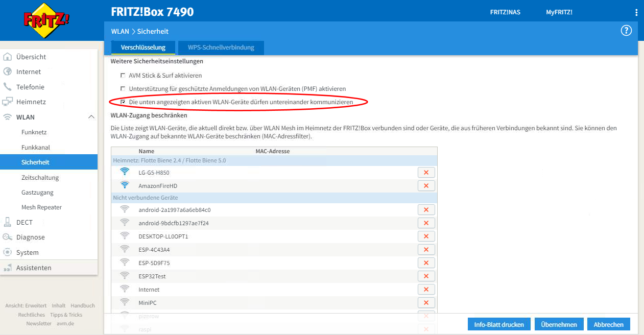Screen dimensions: 644x335
Task: Click wifi signal icon of LG-G5-H850
Action: tap(125, 172)
